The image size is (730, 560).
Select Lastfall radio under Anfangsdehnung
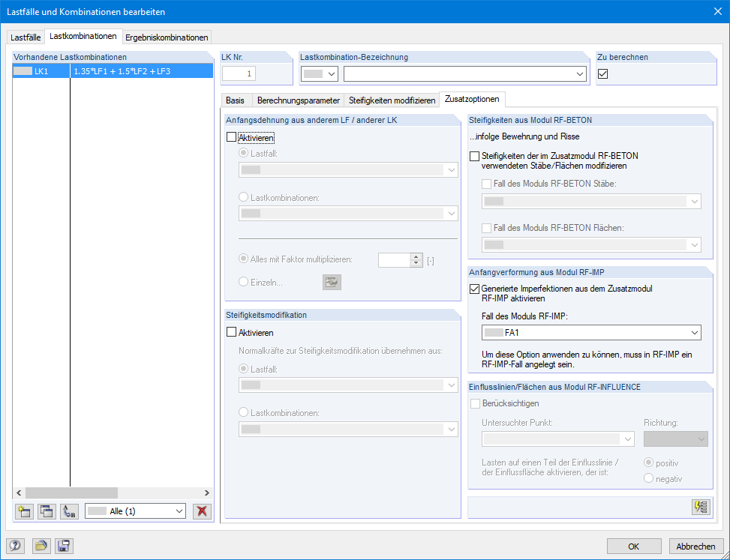click(244, 153)
